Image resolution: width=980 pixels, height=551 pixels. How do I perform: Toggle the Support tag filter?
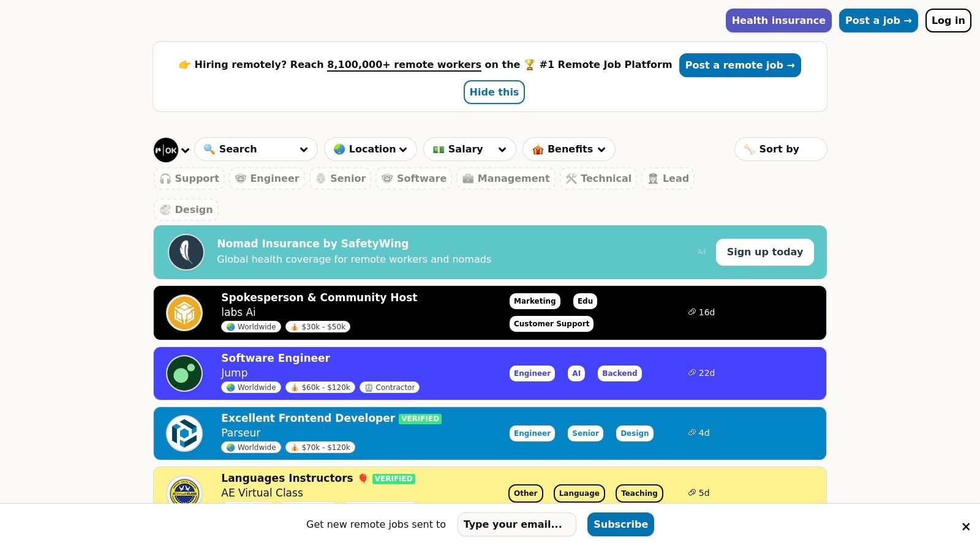coord(189,179)
